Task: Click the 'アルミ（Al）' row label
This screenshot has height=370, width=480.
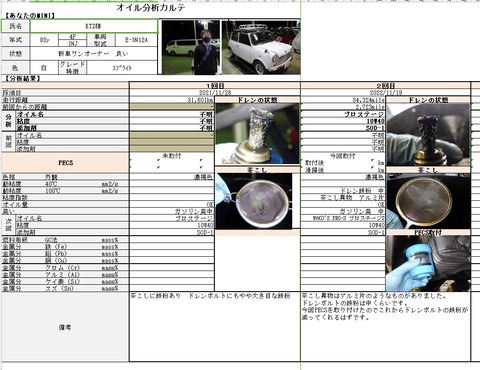Action: (x=62, y=275)
